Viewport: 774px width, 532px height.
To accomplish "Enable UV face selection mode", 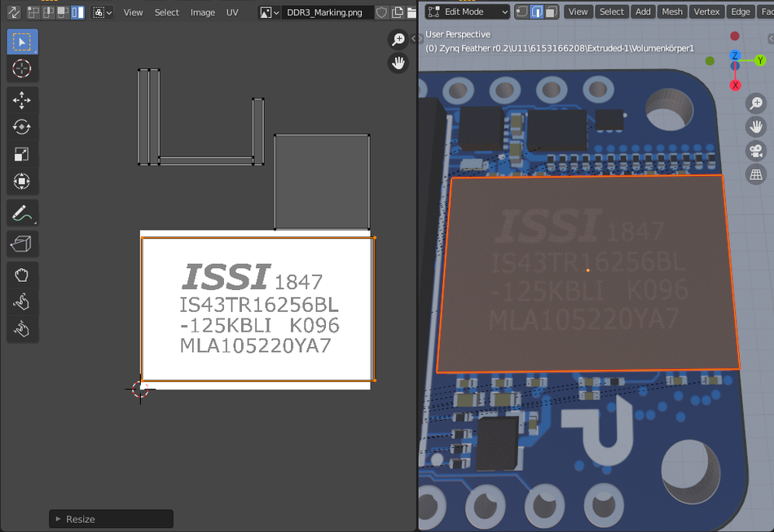I will [63, 12].
